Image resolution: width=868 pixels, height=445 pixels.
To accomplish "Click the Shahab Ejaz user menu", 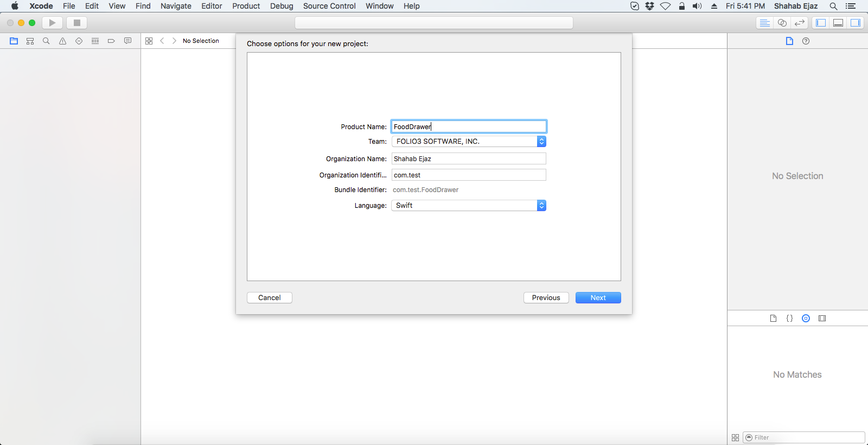I will 796,6.
